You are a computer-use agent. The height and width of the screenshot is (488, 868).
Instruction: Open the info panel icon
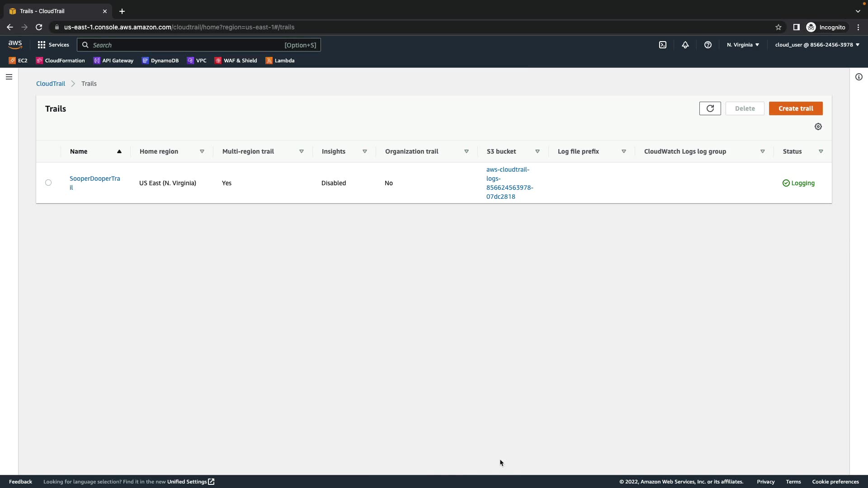point(859,77)
